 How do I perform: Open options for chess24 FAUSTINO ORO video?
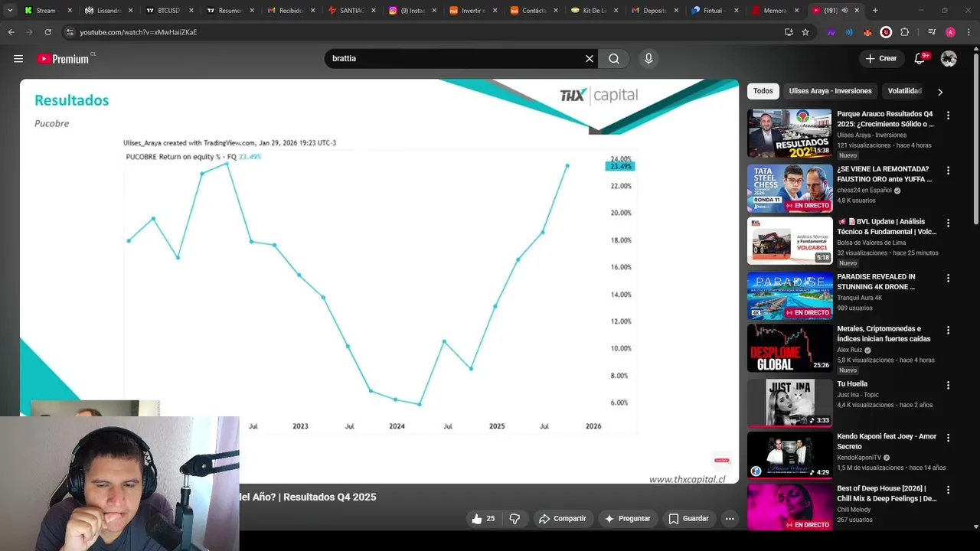click(x=948, y=171)
